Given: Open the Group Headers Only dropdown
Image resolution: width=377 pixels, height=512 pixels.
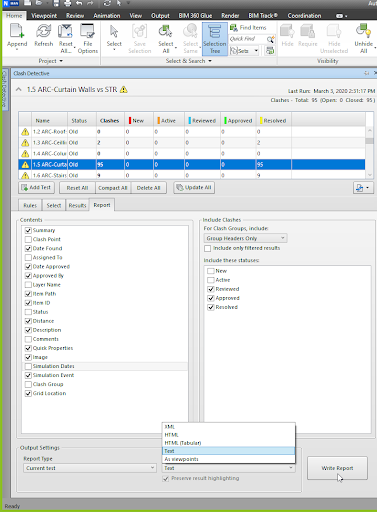Looking at the screenshot, I should (245, 238).
